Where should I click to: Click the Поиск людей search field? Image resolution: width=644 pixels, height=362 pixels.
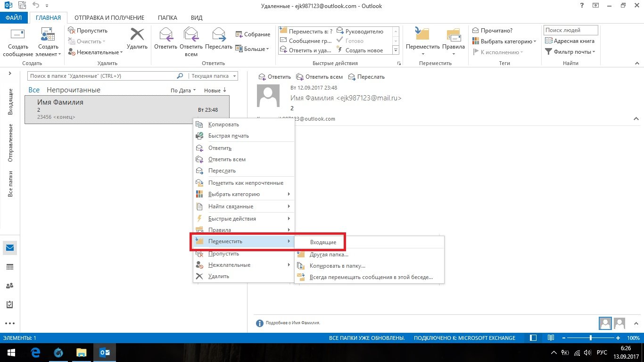570,30
